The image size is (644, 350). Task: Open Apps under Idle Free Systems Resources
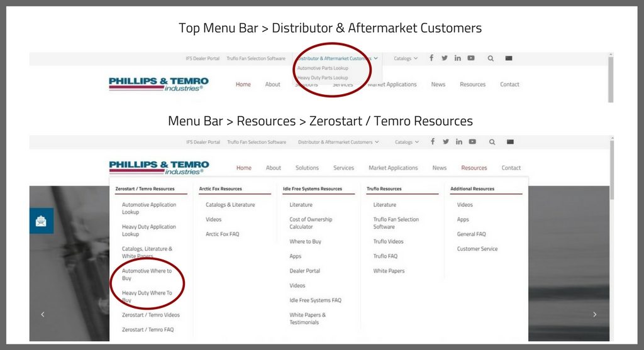pyautogui.click(x=296, y=256)
